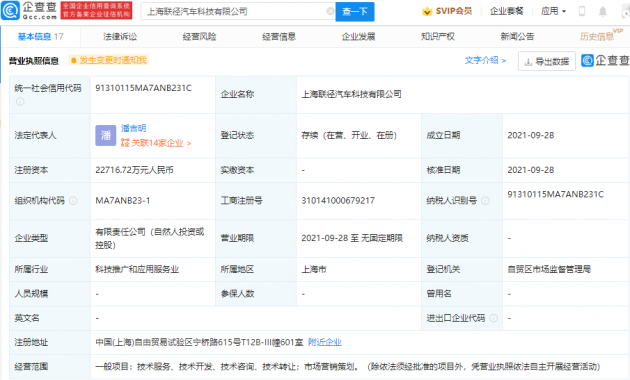Click the 查一下 search button

point(355,11)
